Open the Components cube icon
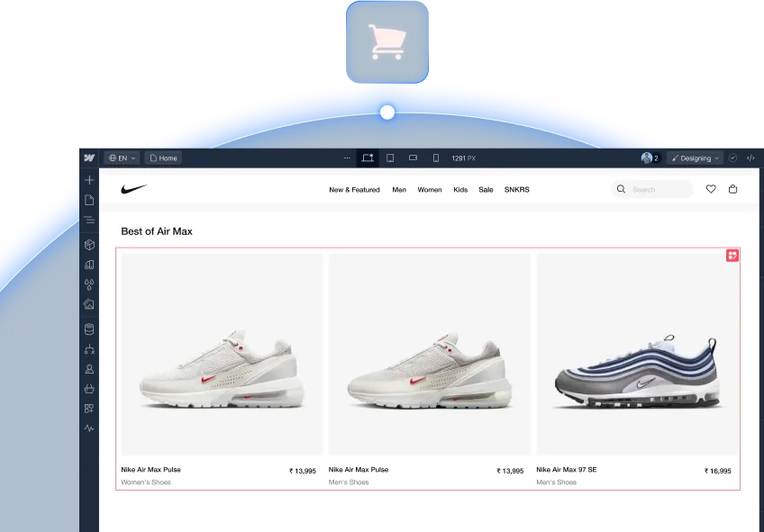The height and width of the screenshot is (532, 764). pyautogui.click(x=89, y=245)
